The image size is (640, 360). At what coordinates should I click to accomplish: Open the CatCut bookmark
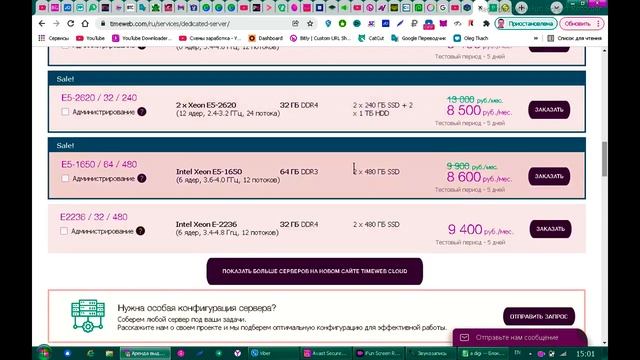[x=371, y=38]
